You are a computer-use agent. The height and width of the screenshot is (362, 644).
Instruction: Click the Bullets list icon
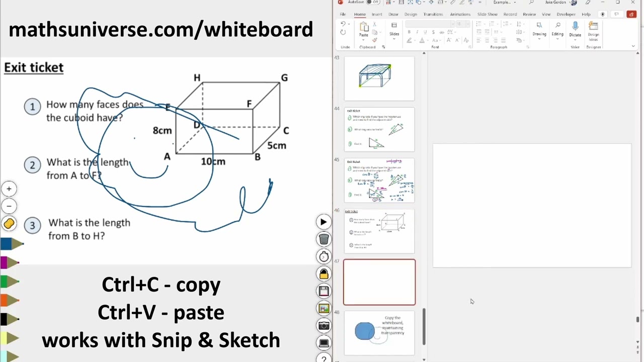pyautogui.click(x=479, y=24)
